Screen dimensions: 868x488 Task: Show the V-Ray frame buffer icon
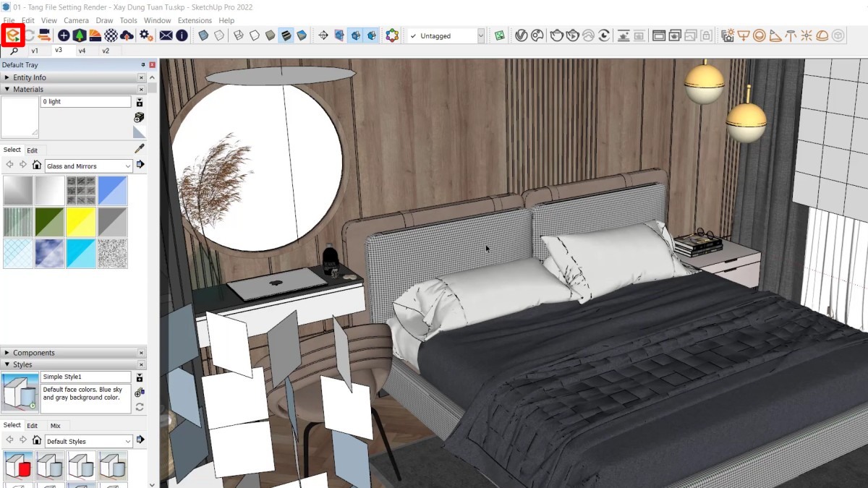pos(659,35)
